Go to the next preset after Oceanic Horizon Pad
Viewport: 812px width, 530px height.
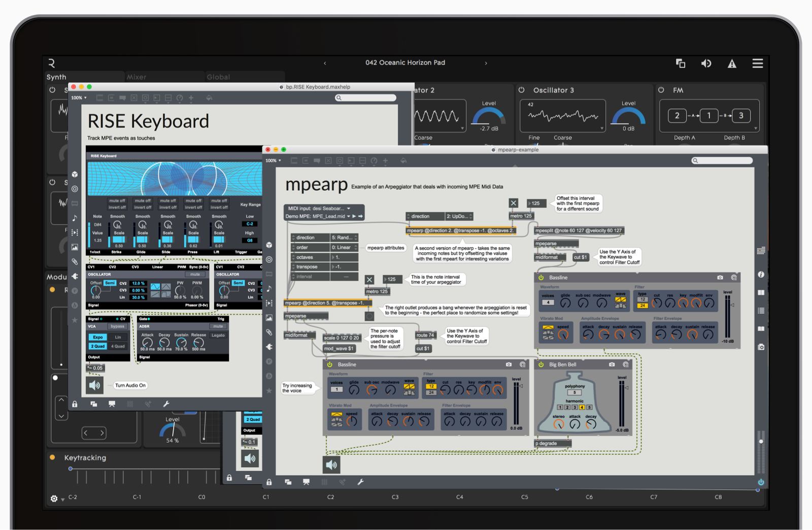(x=486, y=63)
